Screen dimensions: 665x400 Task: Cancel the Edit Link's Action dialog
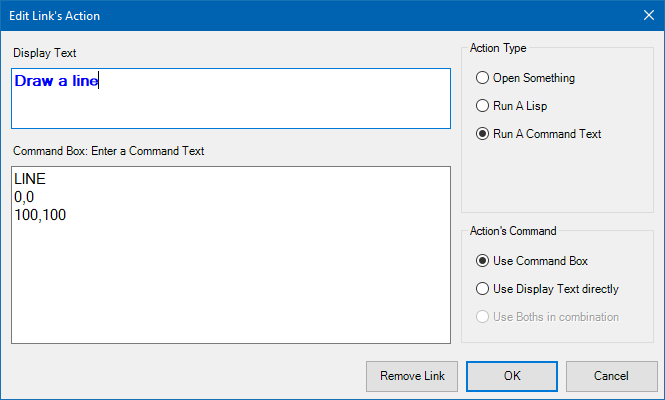611,376
